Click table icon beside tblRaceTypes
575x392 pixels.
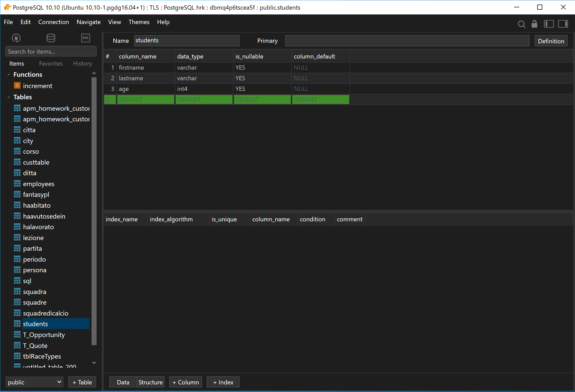coord(17,356)
